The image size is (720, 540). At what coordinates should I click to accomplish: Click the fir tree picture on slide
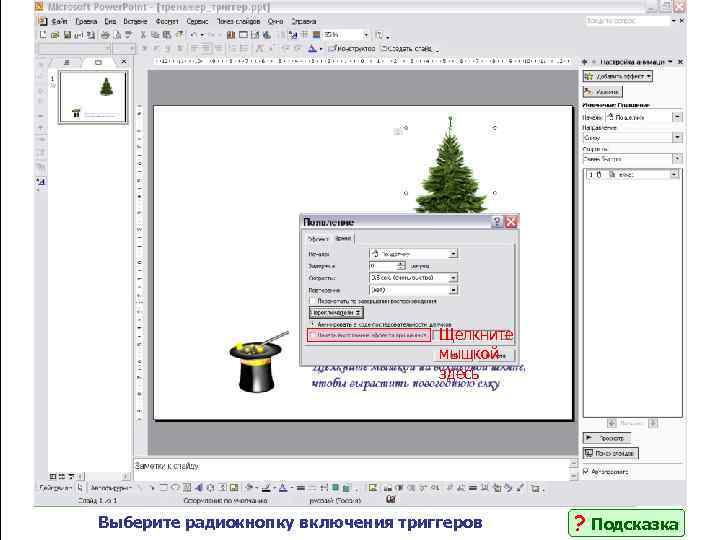point(450,165)
